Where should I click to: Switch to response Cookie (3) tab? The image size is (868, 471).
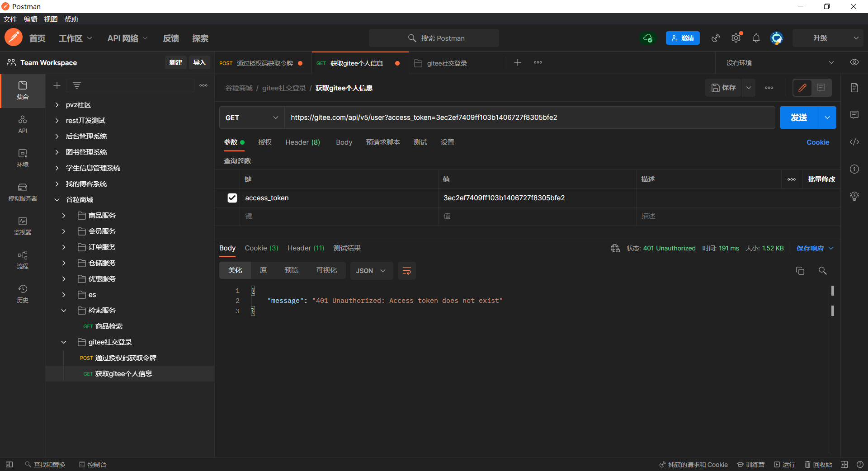(x=261, y=248)
